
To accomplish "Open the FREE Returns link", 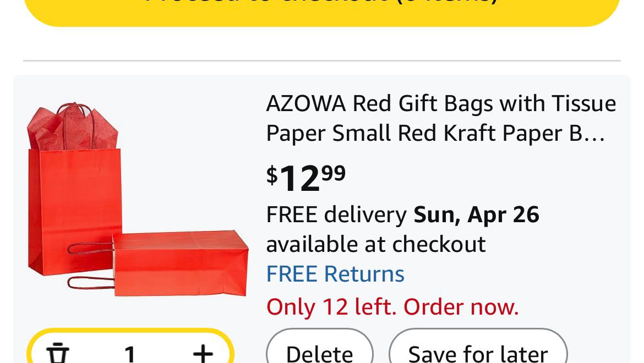I will coord(335,274).
